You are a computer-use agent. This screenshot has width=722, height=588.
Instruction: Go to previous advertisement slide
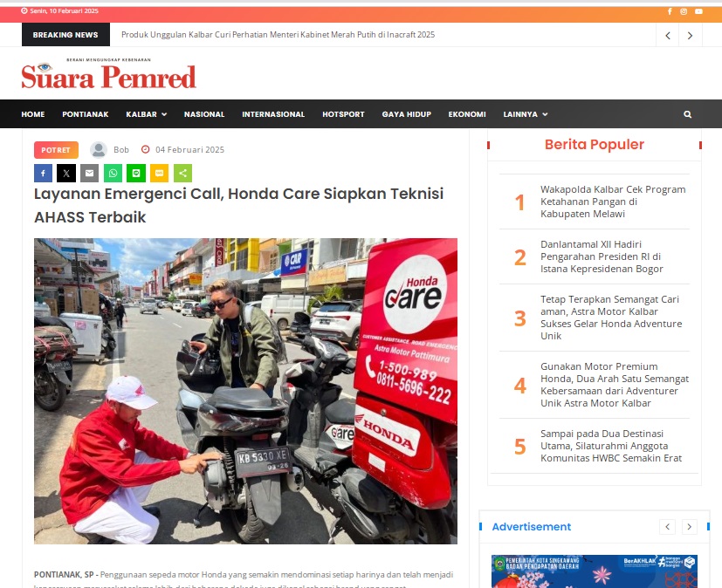pos(667,527)
